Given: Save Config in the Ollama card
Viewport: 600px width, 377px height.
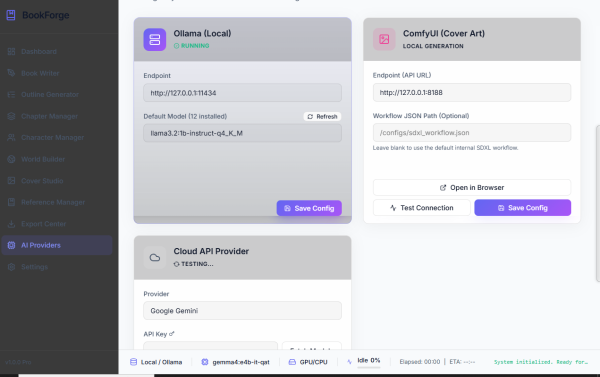Looking at the screenshot, I should 309,208.
